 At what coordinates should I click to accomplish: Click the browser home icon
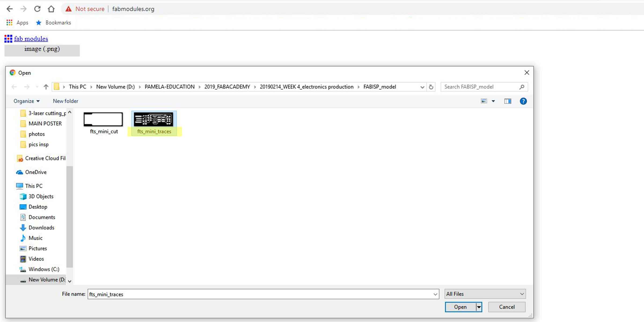click(51, 9)
